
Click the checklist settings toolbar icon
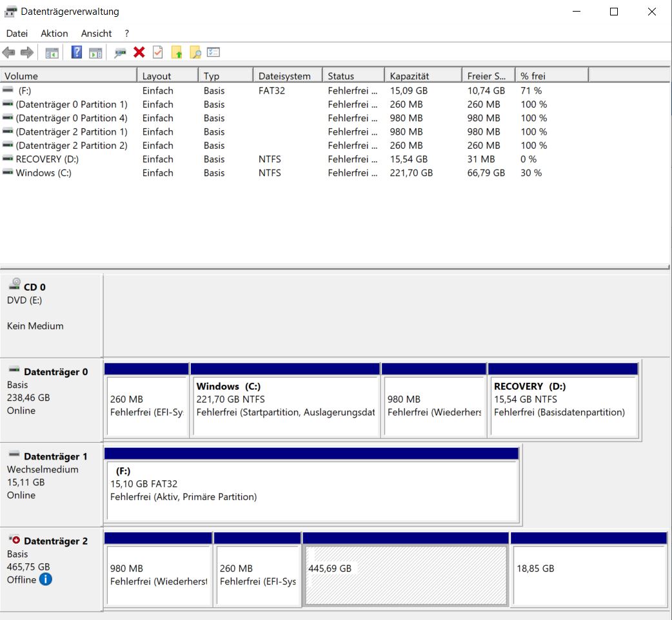[x=213, y=52]
